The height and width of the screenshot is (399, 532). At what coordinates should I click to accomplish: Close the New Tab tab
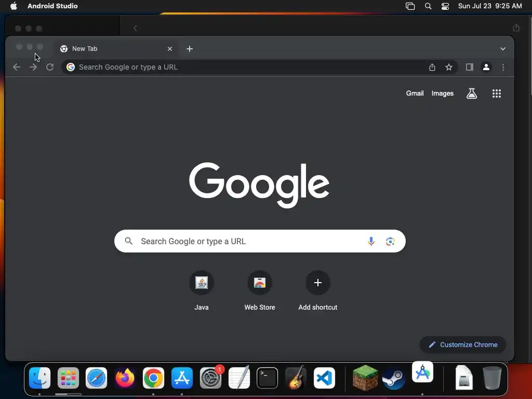pos(170,49)
